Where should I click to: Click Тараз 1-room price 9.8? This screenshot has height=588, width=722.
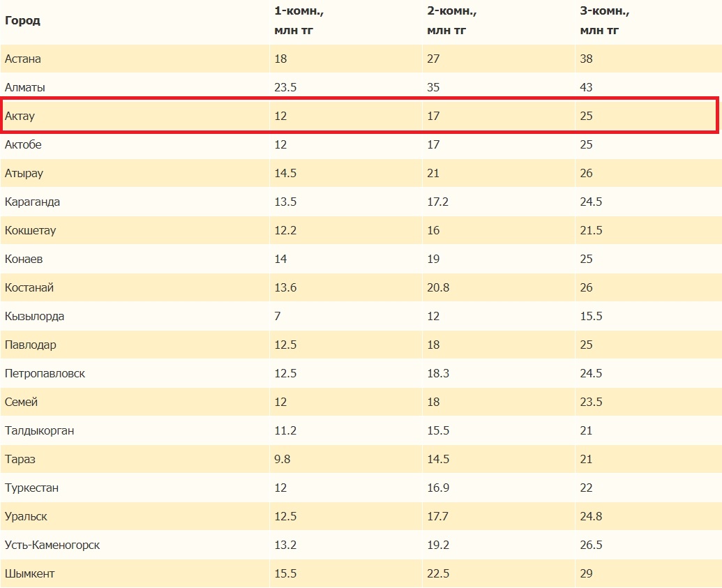click(x=283, y=459)
